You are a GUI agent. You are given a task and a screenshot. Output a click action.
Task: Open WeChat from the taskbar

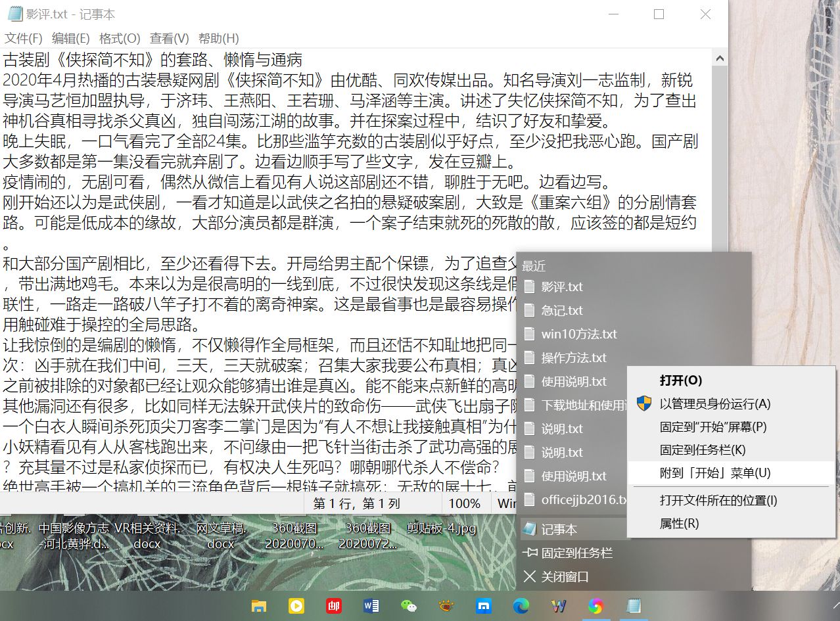point(409,606)
